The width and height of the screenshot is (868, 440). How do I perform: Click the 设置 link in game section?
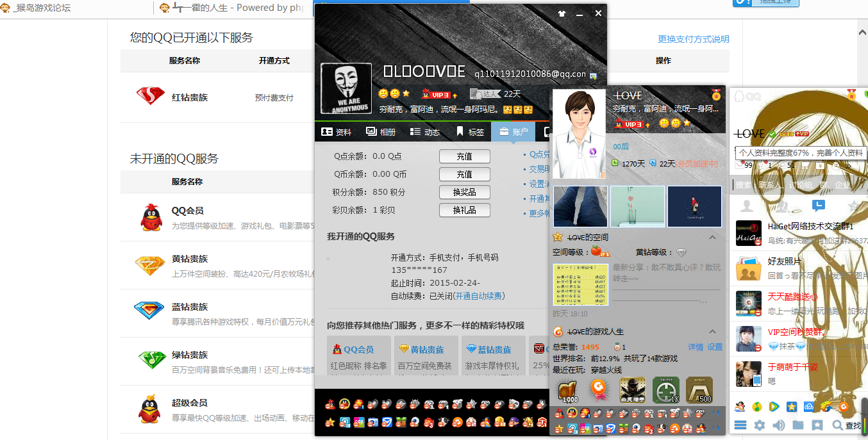click(x=715, y=346)
